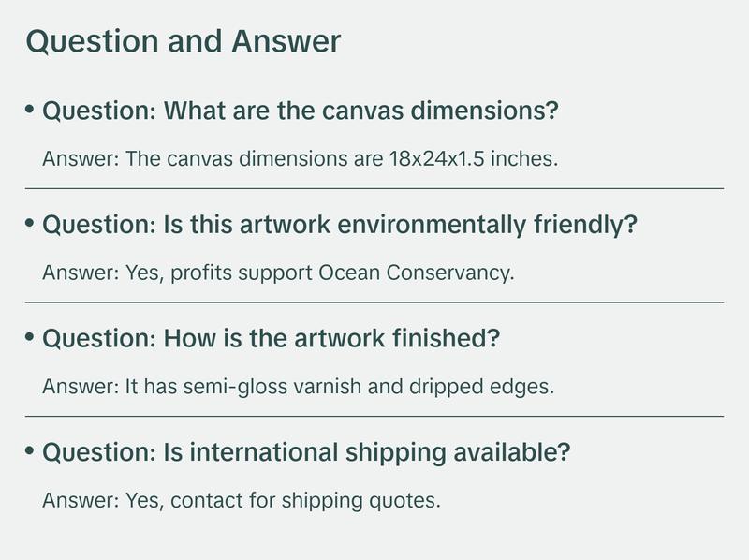Expand the environmentally friendly question
Screen dimensions: 749x560
pyautogui.click(x=340, y=226)
